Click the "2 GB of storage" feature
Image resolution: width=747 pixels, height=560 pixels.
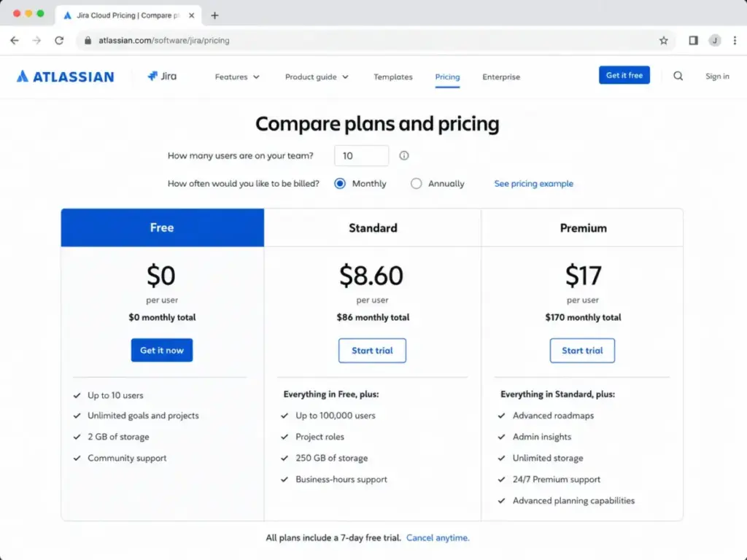118,437
